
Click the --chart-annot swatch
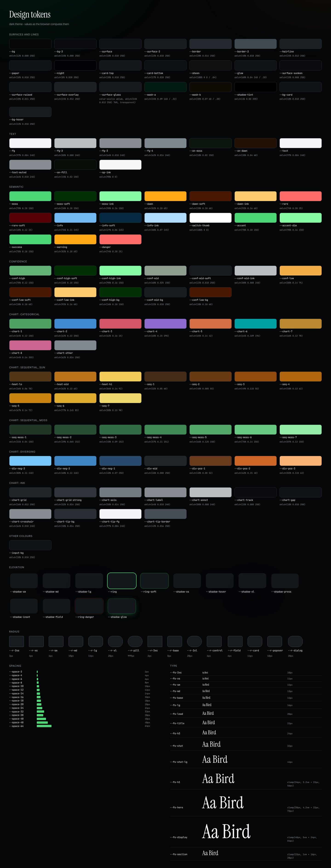tap(210, 492)
